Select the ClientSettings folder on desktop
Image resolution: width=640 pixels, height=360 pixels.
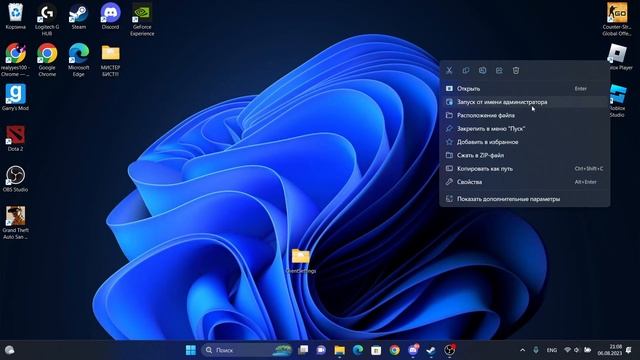[301, 261]
